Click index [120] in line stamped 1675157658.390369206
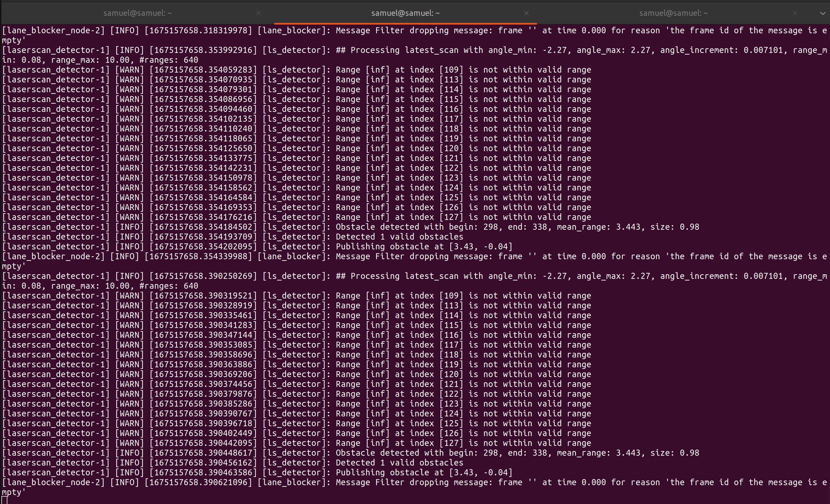 pyautogui.click(x=451, y=374)
